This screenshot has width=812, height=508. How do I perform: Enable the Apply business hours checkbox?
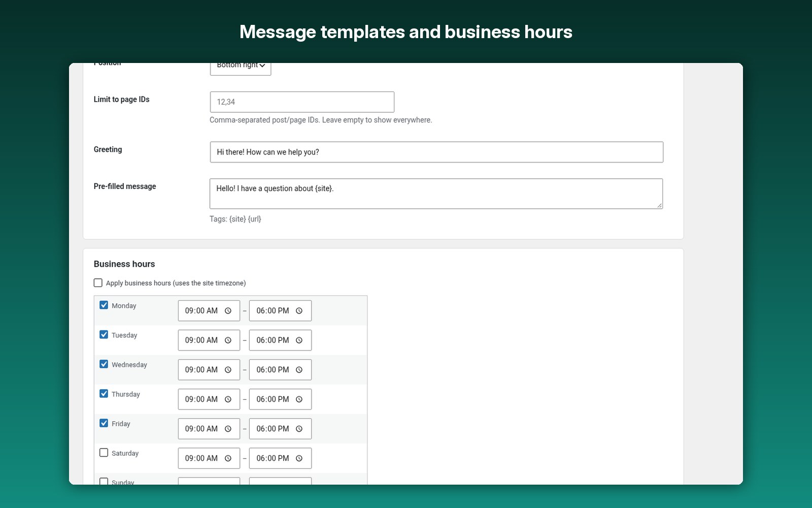(x=98, y=283)
